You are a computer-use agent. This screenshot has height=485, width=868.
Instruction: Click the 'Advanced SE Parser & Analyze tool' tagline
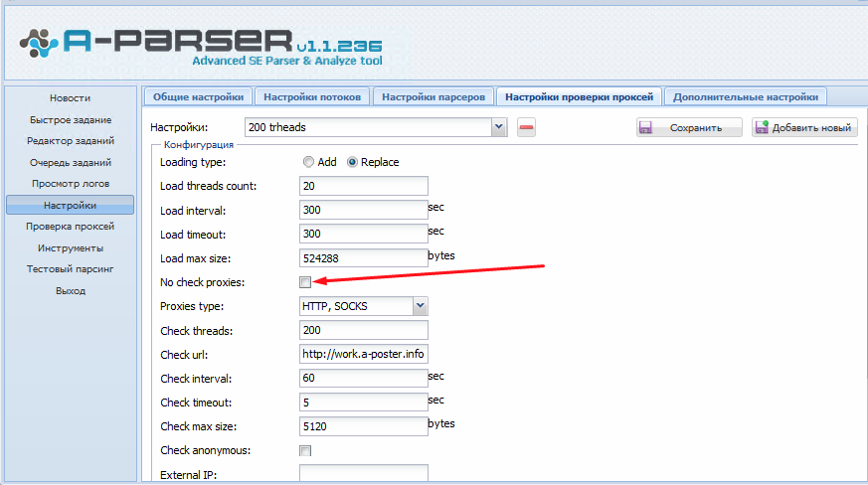[x=287, y=61]
